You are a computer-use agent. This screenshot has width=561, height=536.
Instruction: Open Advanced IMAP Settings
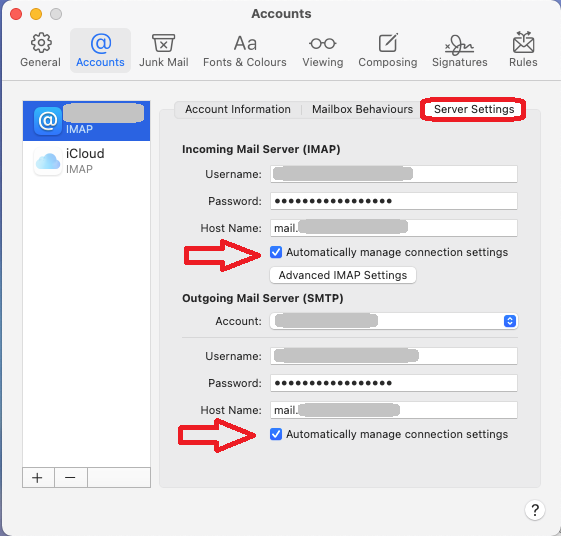tap(343, 275)
